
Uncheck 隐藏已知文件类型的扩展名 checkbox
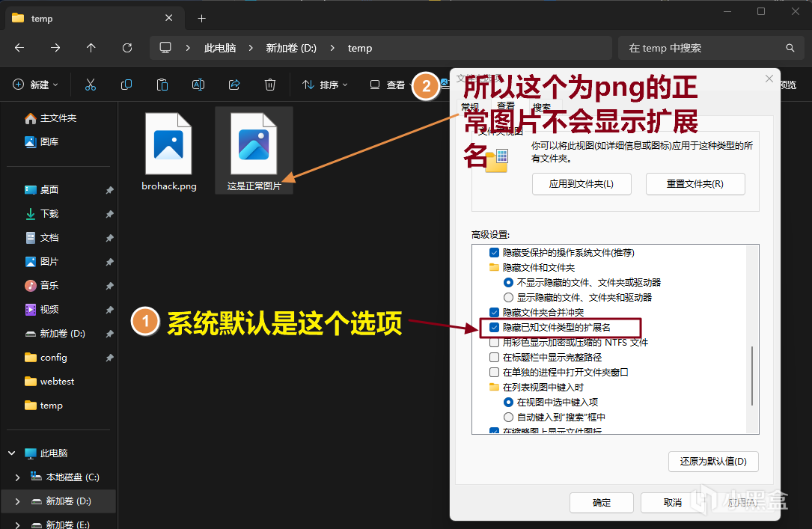494,327
